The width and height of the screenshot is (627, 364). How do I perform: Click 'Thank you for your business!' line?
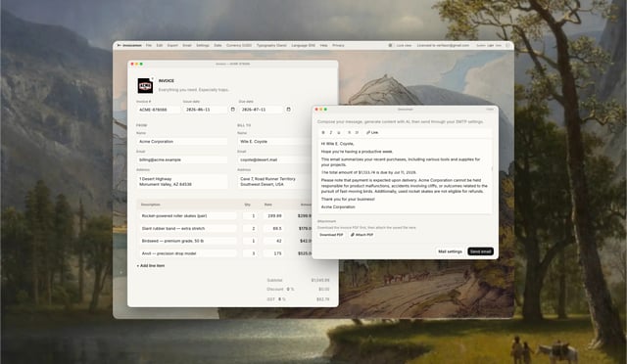click(348, 199)
